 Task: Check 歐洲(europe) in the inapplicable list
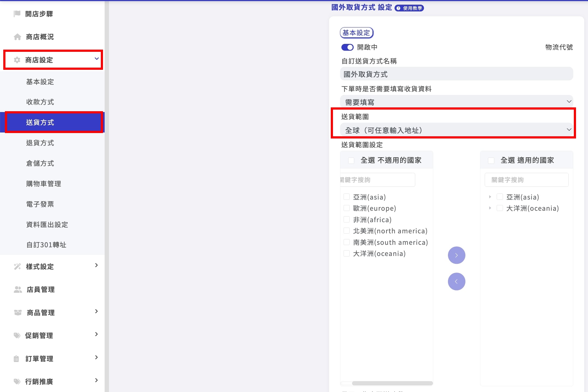tap(347, 208)
